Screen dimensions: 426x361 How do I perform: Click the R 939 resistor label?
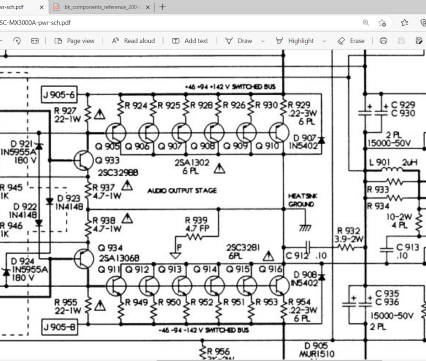(x=196, y=220)
